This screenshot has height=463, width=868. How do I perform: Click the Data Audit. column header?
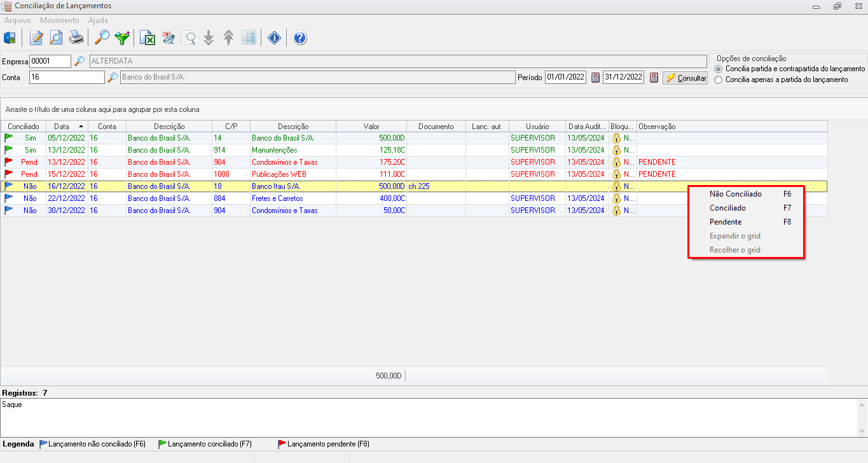coord(588,127)
